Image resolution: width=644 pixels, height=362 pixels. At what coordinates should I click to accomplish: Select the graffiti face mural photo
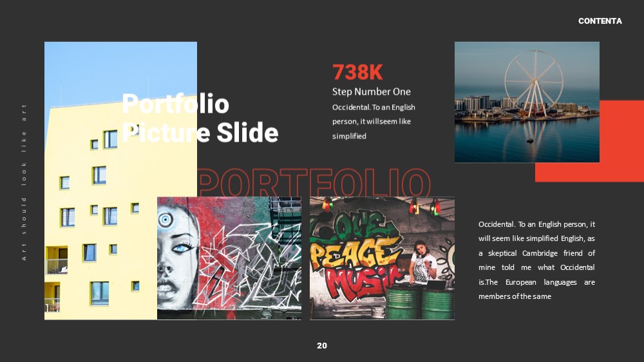point(229,258)
